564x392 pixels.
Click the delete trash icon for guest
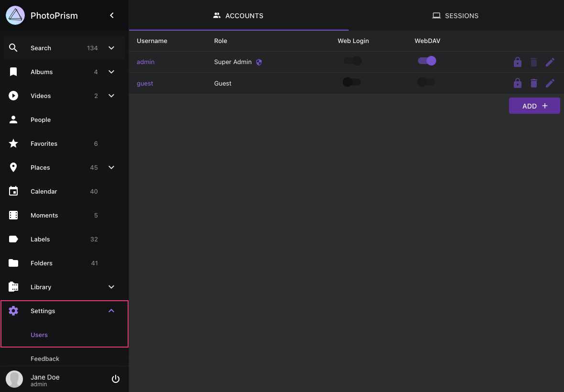[x=534, y=83]
